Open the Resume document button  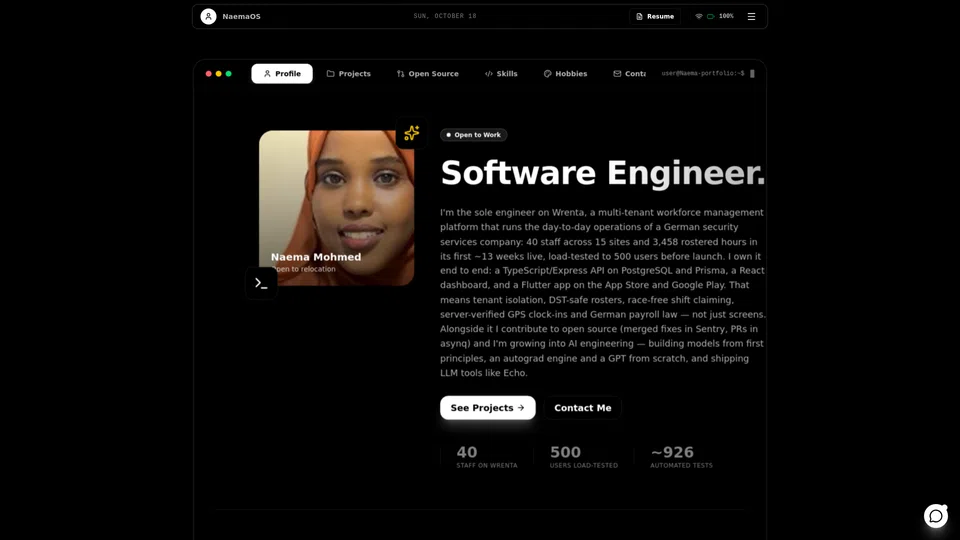(654, 17)
